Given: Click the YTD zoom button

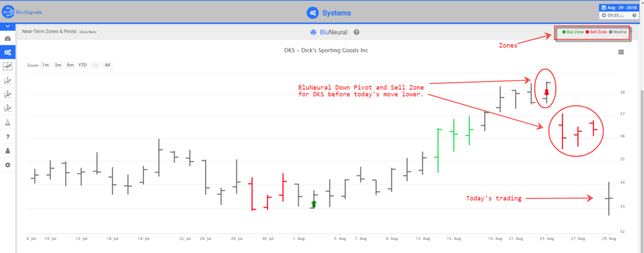Looking at the screenshot, I should pyautogui.click(x=82, y=65).
